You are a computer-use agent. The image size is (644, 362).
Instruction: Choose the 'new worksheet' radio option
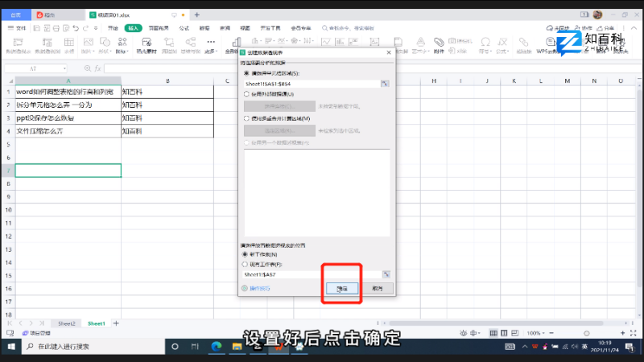tap(246, 253)
